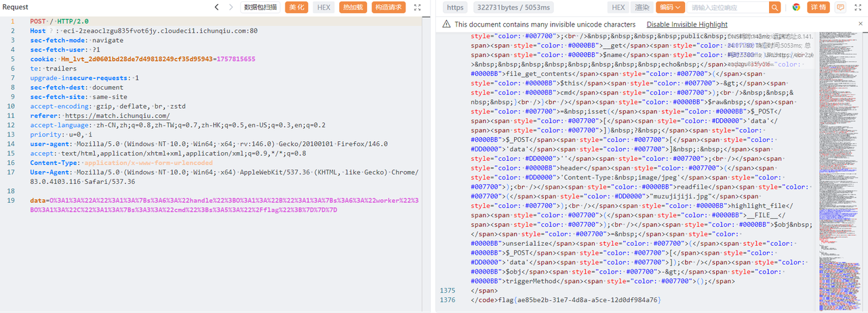Click the 构造请求 build request button
Screen dimensions: 868x313
[x=389, y=7]
